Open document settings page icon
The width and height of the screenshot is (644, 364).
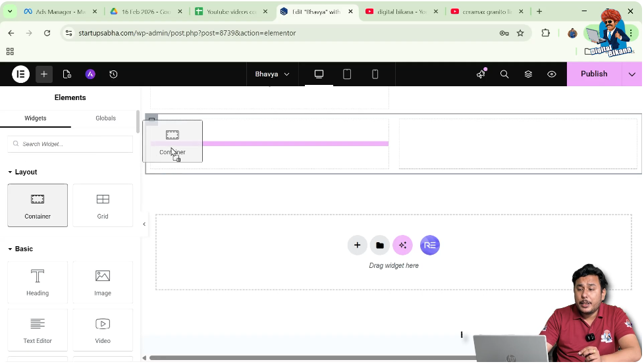67,74
